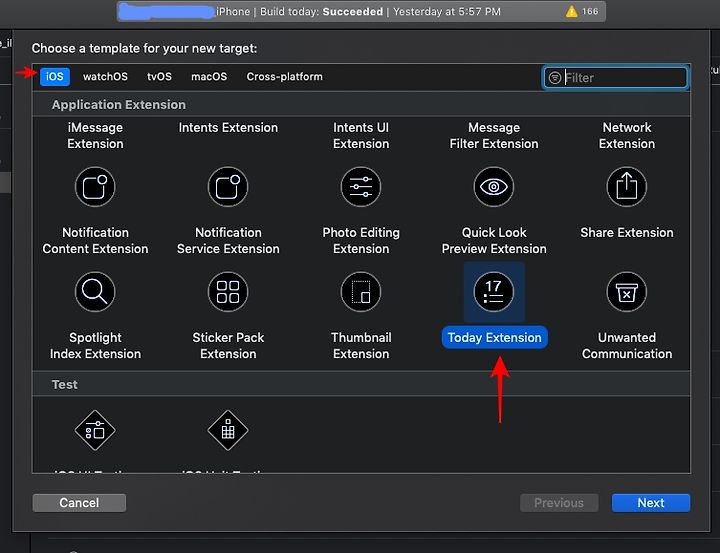Choose the Photo Editing Extension sliders icon
The width and height of the screenshot is (720, 553).
click(x=361, y=187)
